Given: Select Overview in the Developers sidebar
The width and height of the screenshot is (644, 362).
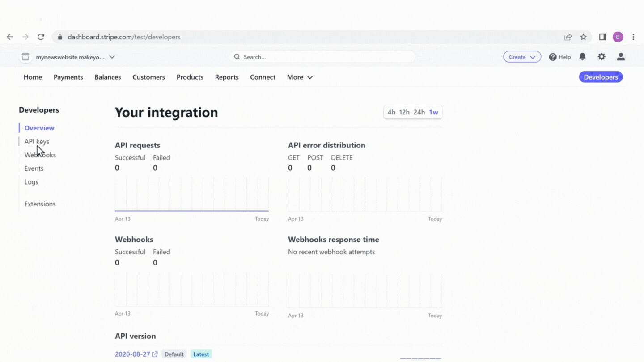Looking at the screenshot, I should (x=39, y=128).
